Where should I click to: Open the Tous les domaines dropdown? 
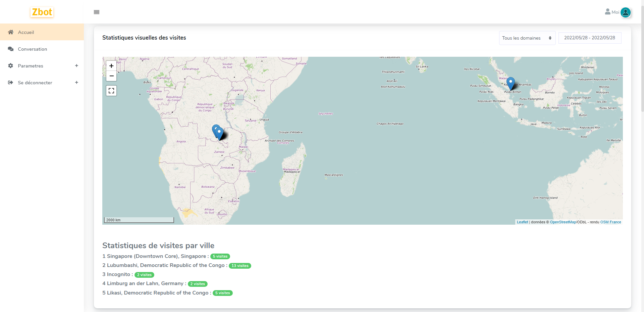point(527,38)
